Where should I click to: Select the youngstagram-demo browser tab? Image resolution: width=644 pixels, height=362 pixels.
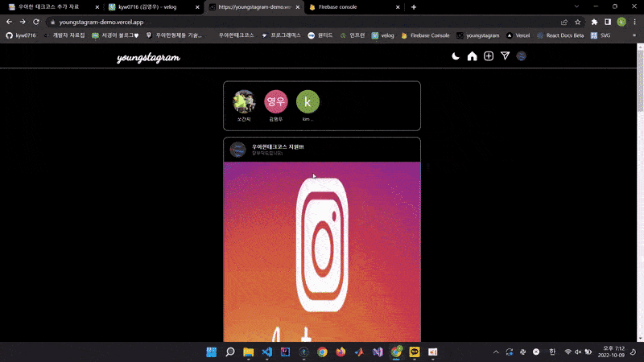(254, 7)
